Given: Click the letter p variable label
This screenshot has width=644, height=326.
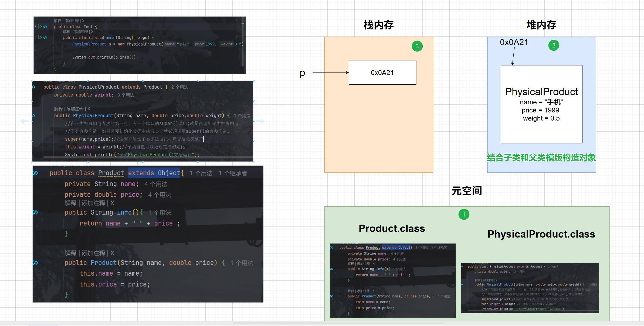Looking at the screenshot, I should click(302, 73).
